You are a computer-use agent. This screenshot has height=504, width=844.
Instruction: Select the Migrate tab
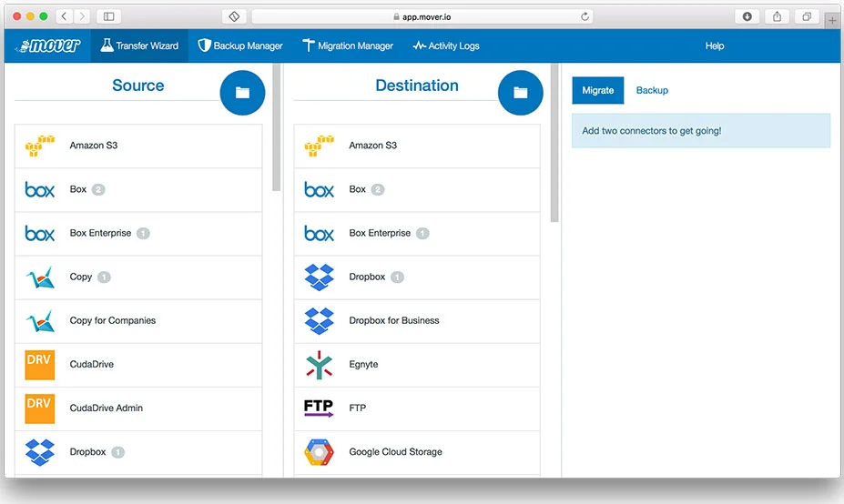click(597, 90)
